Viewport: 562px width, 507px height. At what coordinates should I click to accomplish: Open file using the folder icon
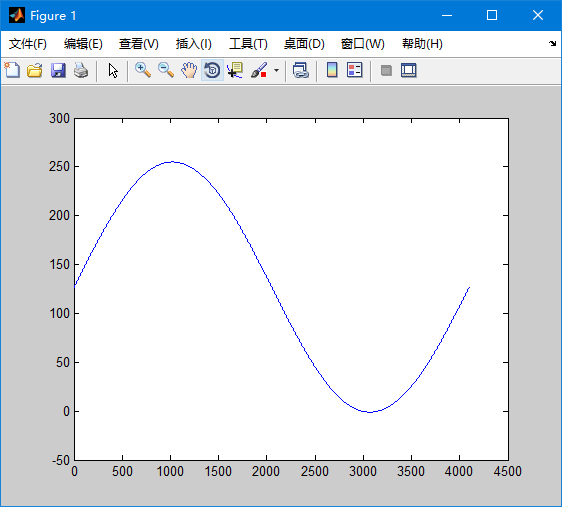point(35,70)
